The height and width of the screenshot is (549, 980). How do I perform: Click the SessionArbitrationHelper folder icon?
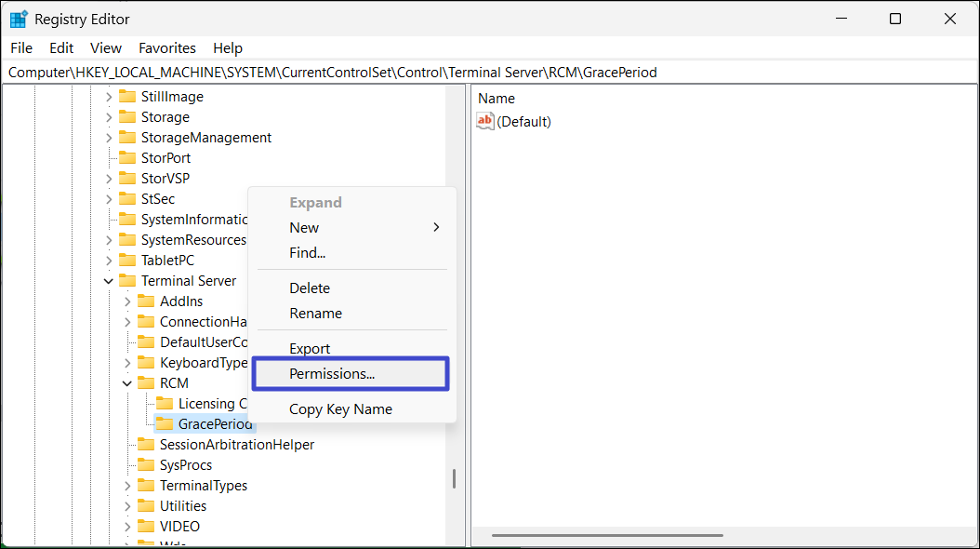point(146,445)
